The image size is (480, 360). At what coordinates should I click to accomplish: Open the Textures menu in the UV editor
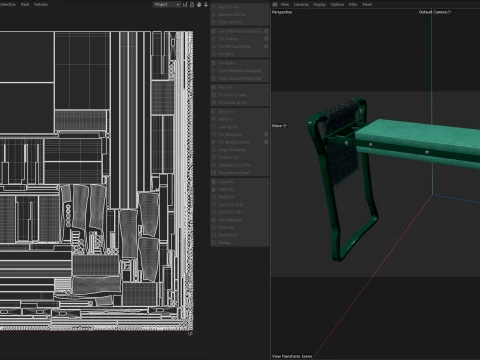point(41,4)
